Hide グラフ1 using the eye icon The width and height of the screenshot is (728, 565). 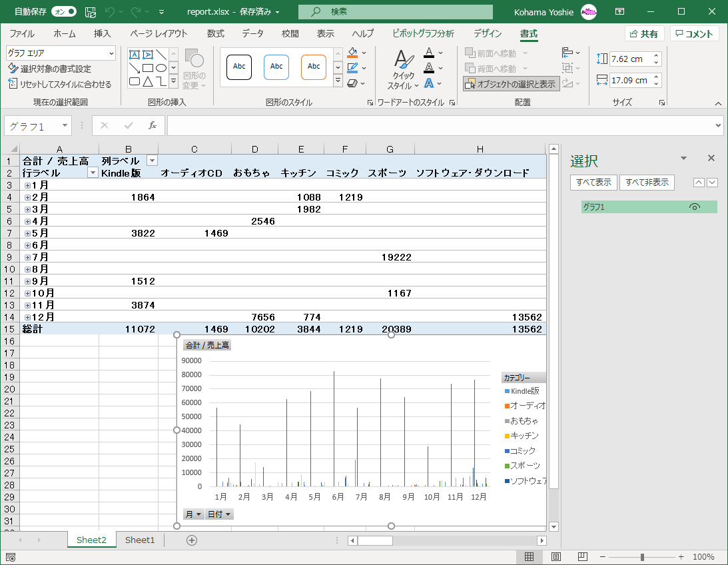pos(694,207)
